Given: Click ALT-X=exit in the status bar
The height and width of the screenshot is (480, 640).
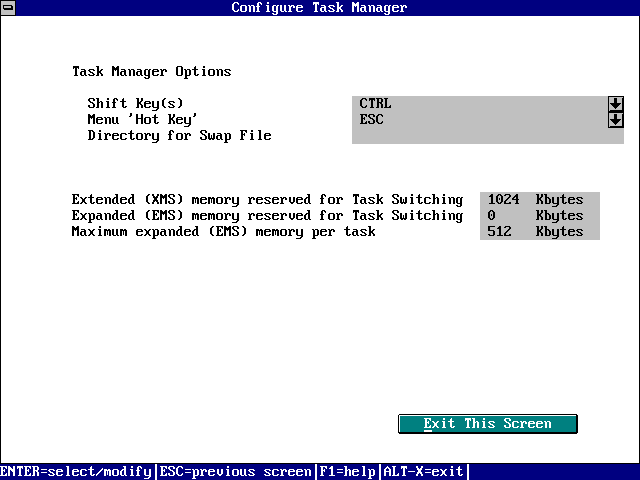Looking at the screenshot, I should click(423, 472).
